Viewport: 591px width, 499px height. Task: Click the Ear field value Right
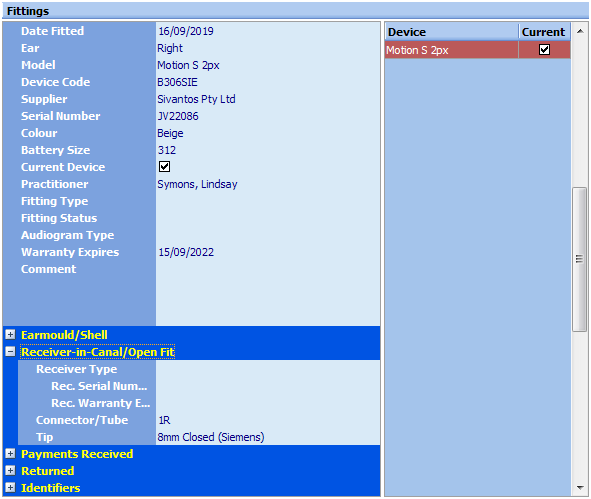click(x=170, y=48)
